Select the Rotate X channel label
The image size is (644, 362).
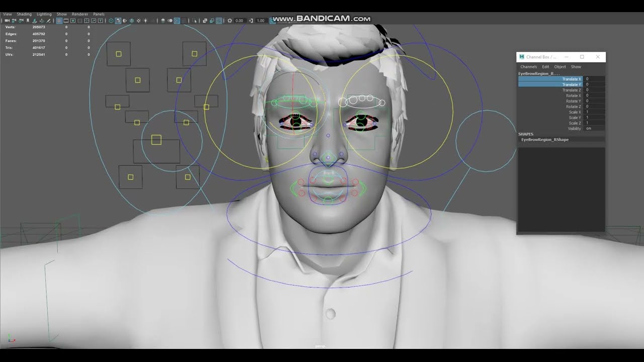point(574,96)
